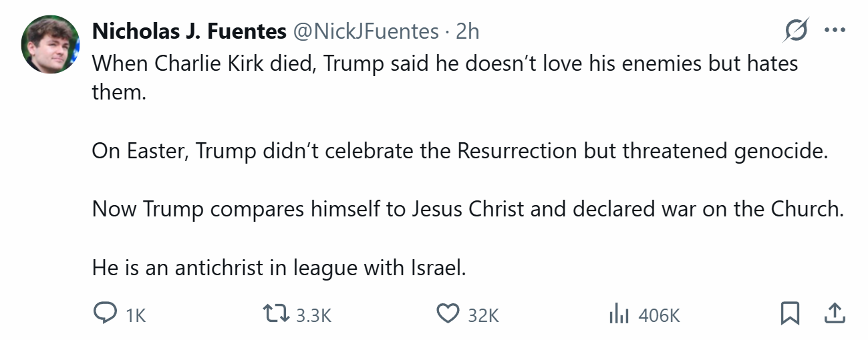This screenshot has width=868, height=340.
Task: Click the display name Nicholas J. Fuentes
Action: [x=189, y=31]
